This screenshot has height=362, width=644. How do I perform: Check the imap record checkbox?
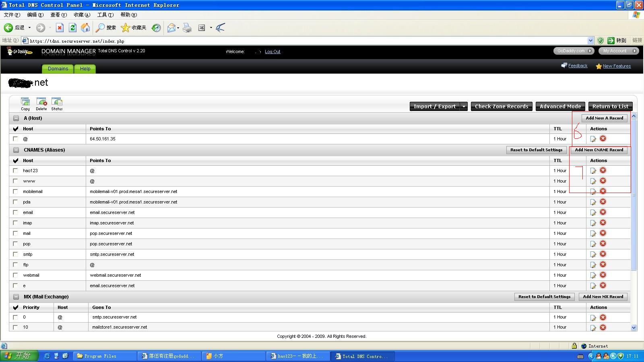[15, 223]
